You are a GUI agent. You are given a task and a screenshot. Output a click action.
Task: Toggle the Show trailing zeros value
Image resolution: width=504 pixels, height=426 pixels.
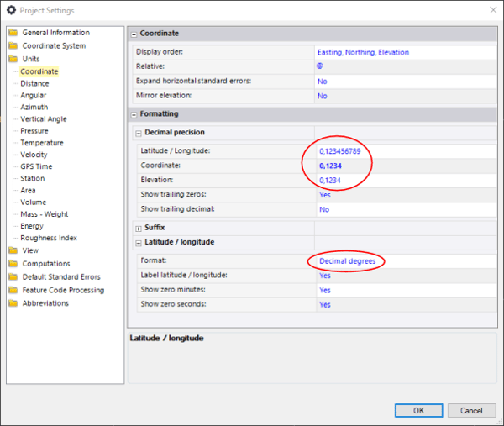point(323,194)
